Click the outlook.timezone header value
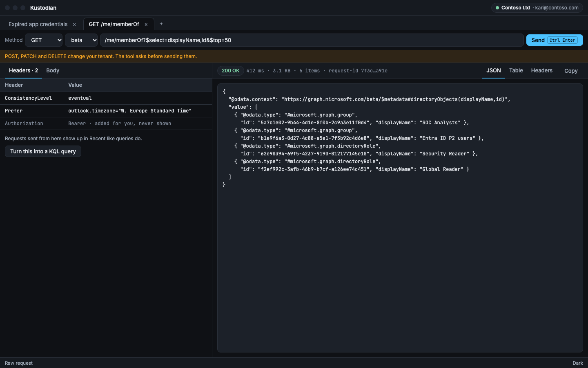This screenshot has height=368, width=588. pyautogui.click(x=130, y=111)
